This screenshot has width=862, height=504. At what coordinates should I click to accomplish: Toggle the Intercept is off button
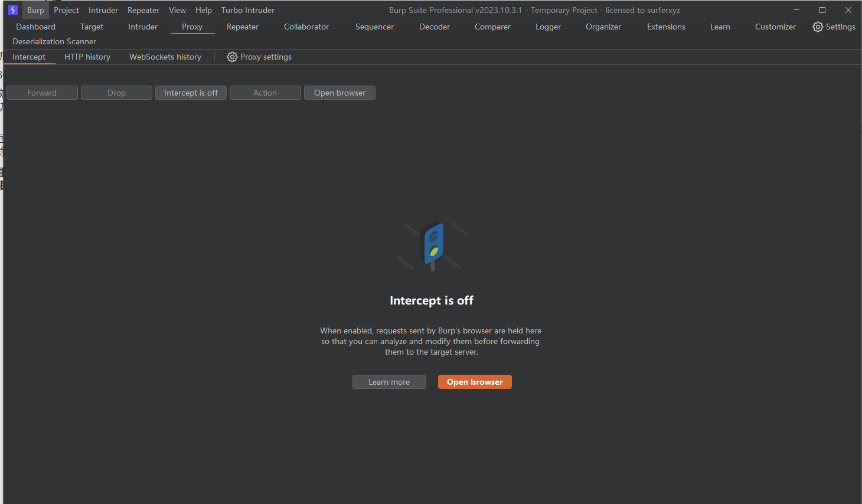click(x=191, y=93)
